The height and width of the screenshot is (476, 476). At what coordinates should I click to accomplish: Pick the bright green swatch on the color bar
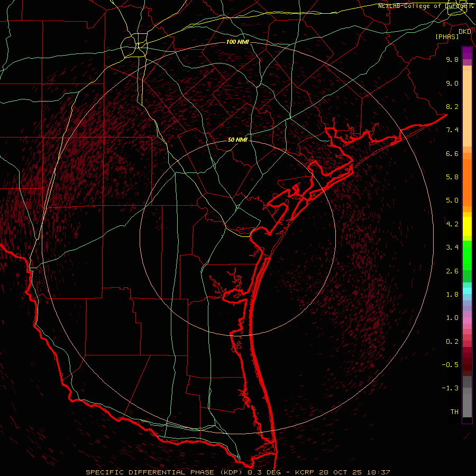[467, 255]
